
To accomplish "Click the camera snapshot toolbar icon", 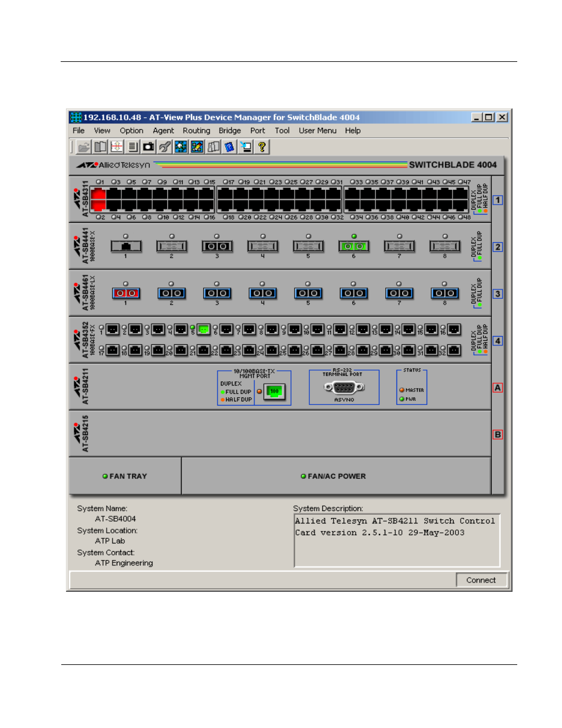I will click(149, 147).
